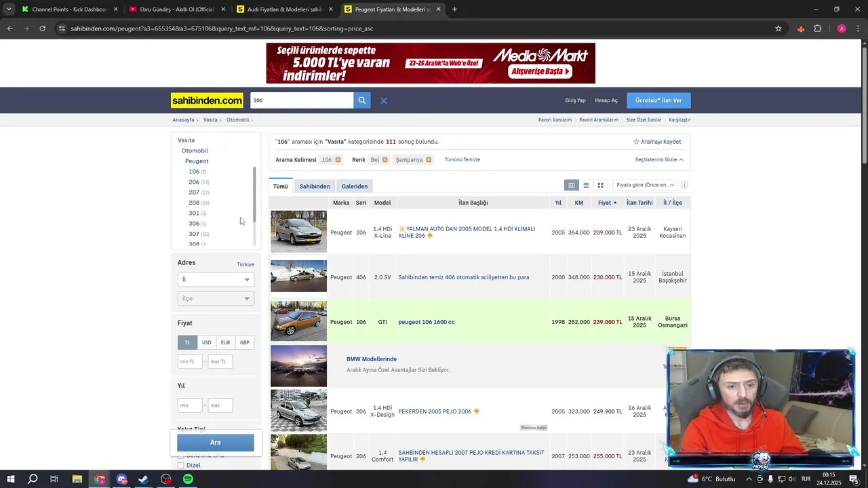
Task: Click the min TL price field
Action: (x=190, y=361)
